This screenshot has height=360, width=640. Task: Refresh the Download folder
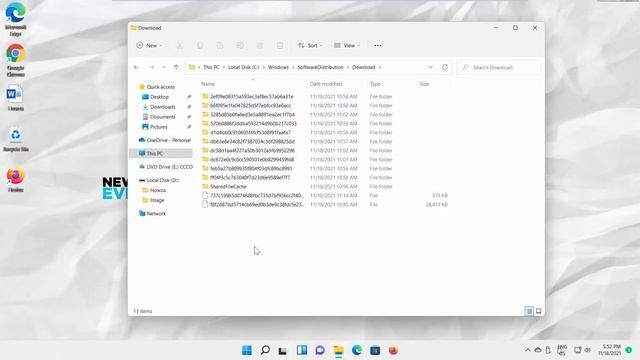pyautogui.click(x=445, y=67)
